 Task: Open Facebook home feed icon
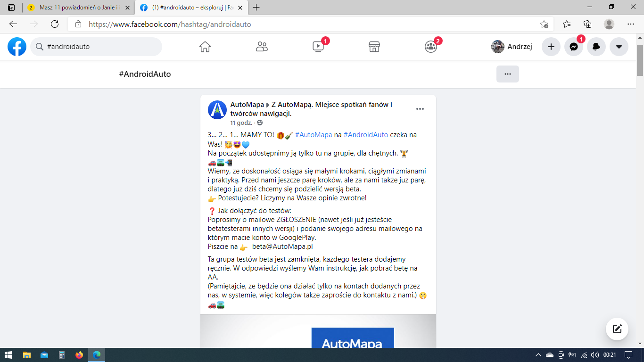205,47
